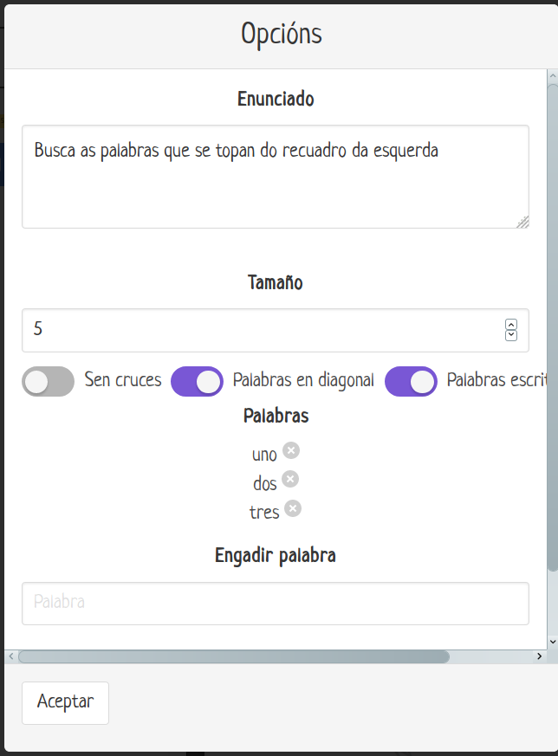Click the vertical scrollbar down arrow
The height and width of the screenshot is (756, 558).
click(x=553, y=643)
